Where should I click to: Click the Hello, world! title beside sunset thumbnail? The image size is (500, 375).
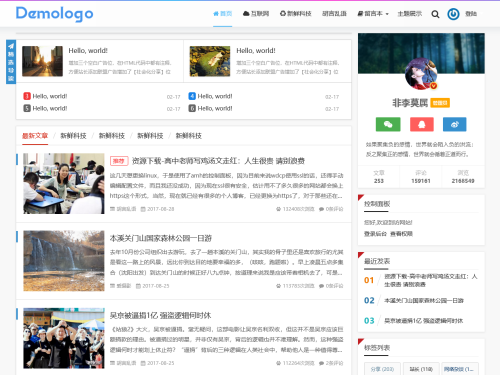(88, 51)
